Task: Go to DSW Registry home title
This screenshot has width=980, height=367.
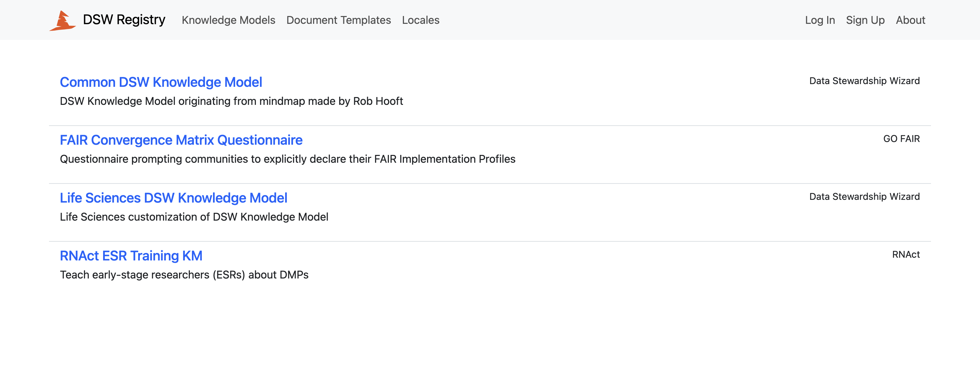Action: [x=124, y=19]
